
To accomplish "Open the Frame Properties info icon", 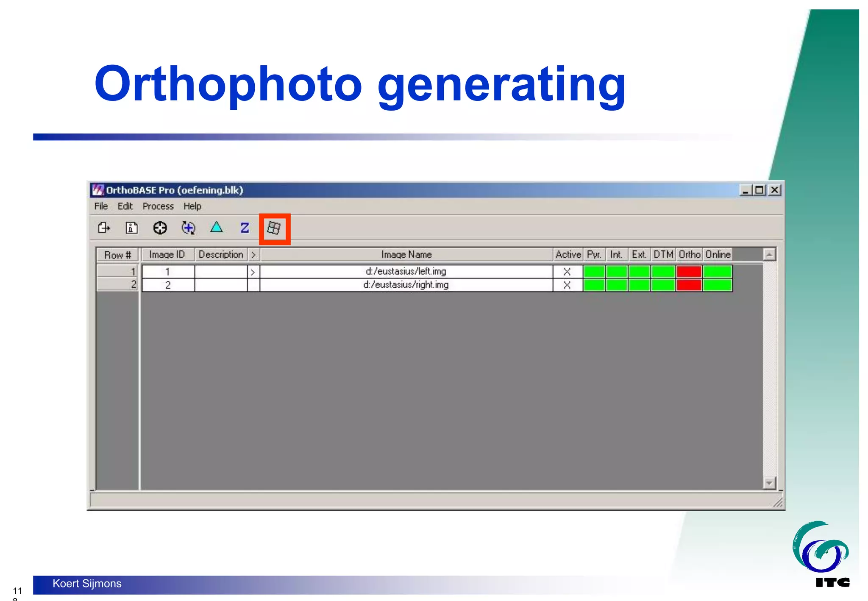I will (x=131, y=228).
